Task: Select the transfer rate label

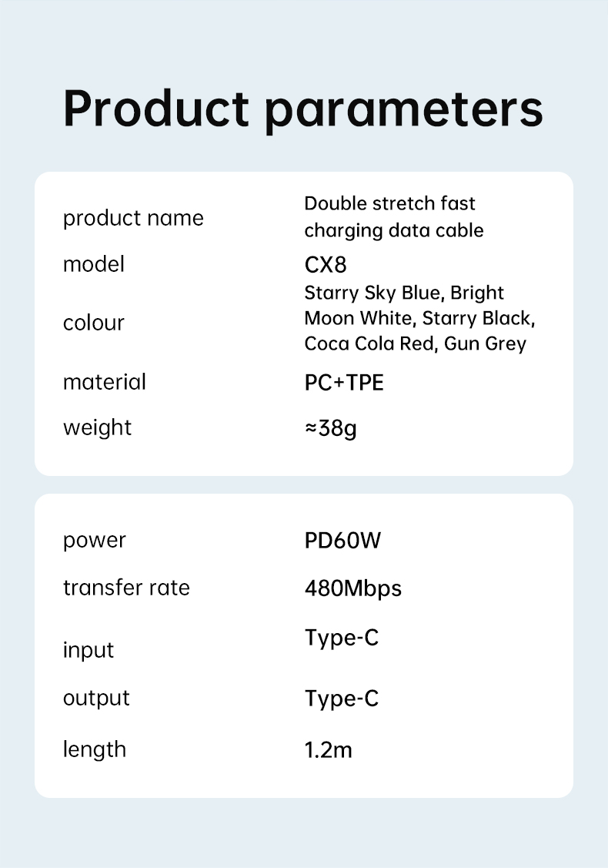Action: [127, 588]
